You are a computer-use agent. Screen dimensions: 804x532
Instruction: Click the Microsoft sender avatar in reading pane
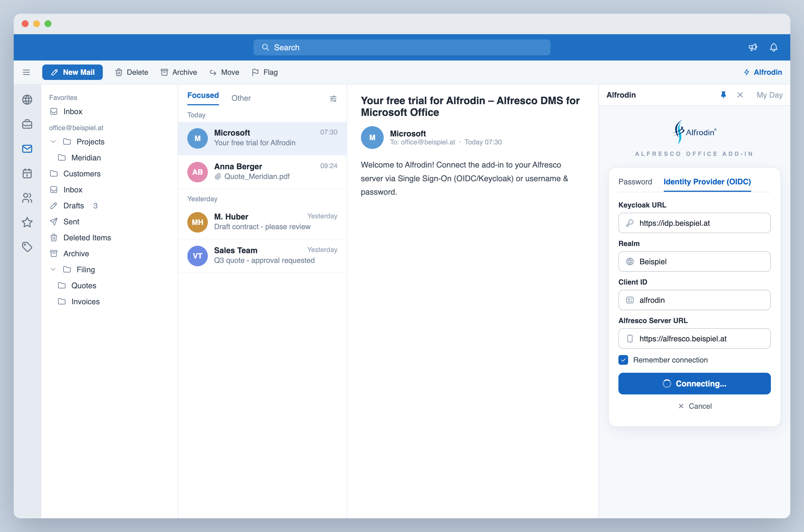372,137
